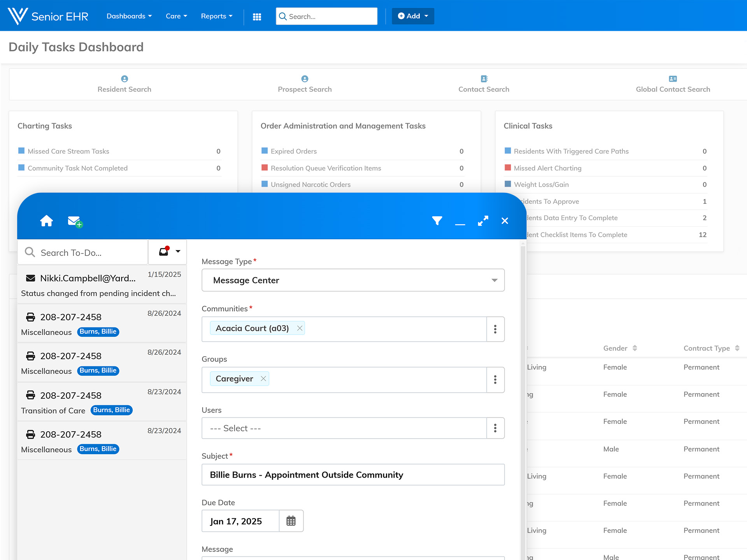Viewport: 747px width, 560px height.
Task: Expand message panel to full size
Action: pyautogui.click(x=483, y=221)
